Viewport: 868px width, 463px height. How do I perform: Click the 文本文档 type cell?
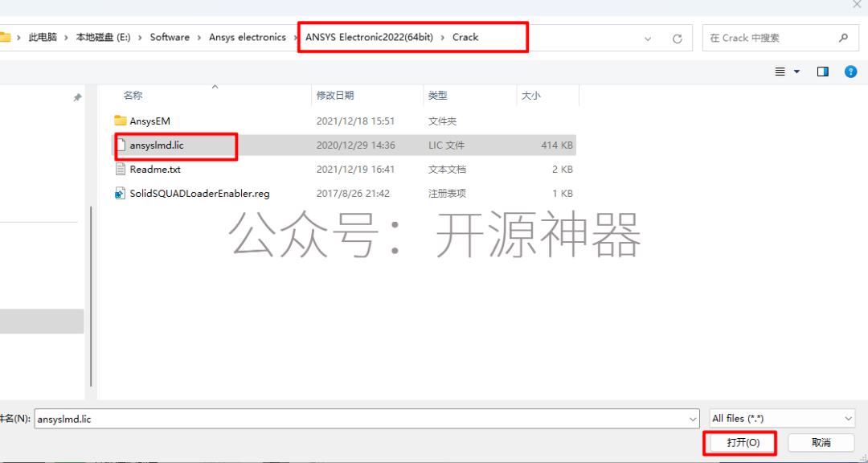click(x=446, y=170)
